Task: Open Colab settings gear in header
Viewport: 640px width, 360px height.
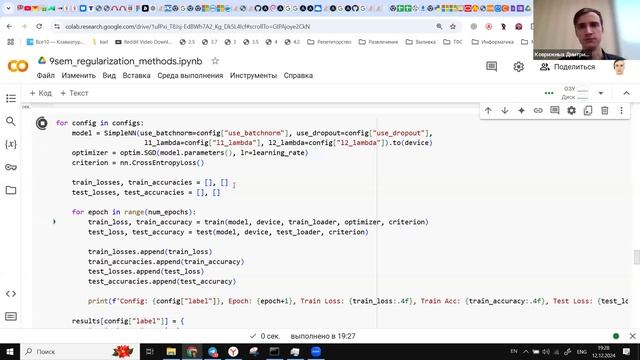Action: [518, 67]
